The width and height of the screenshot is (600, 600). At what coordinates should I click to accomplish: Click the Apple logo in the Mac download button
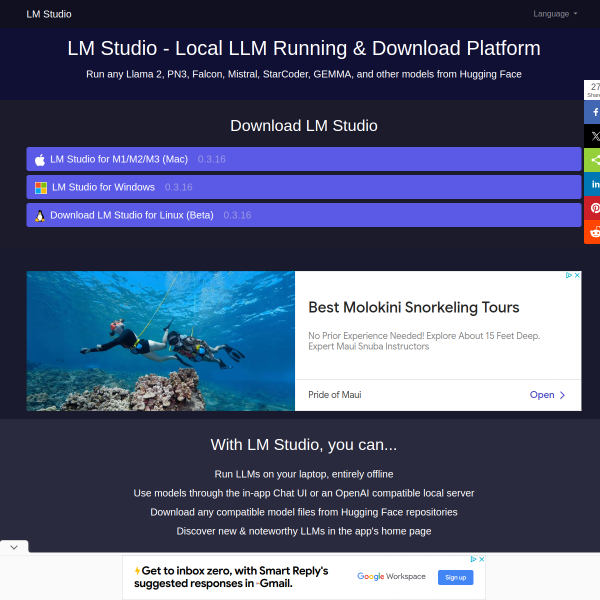(x=40, y=160)
